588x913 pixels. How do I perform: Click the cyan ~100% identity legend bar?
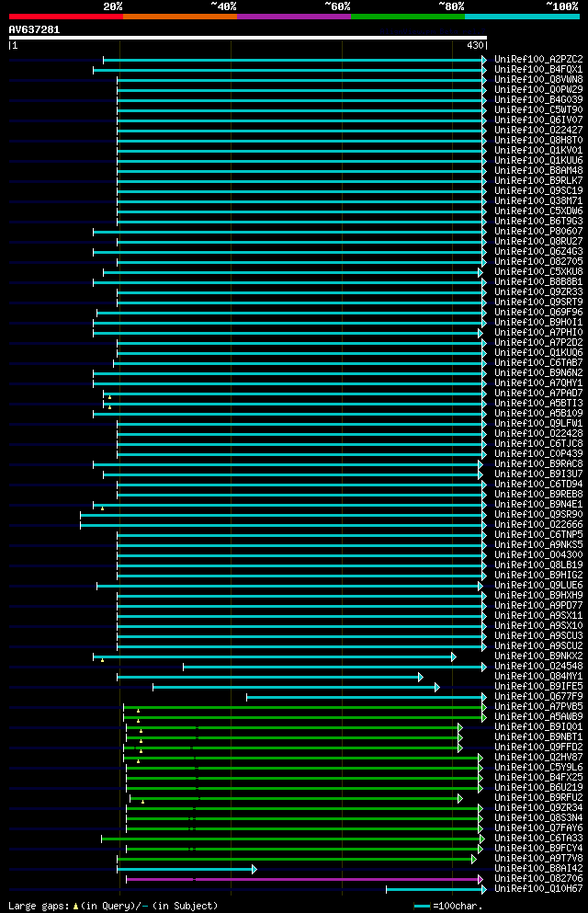pos(522,17)
